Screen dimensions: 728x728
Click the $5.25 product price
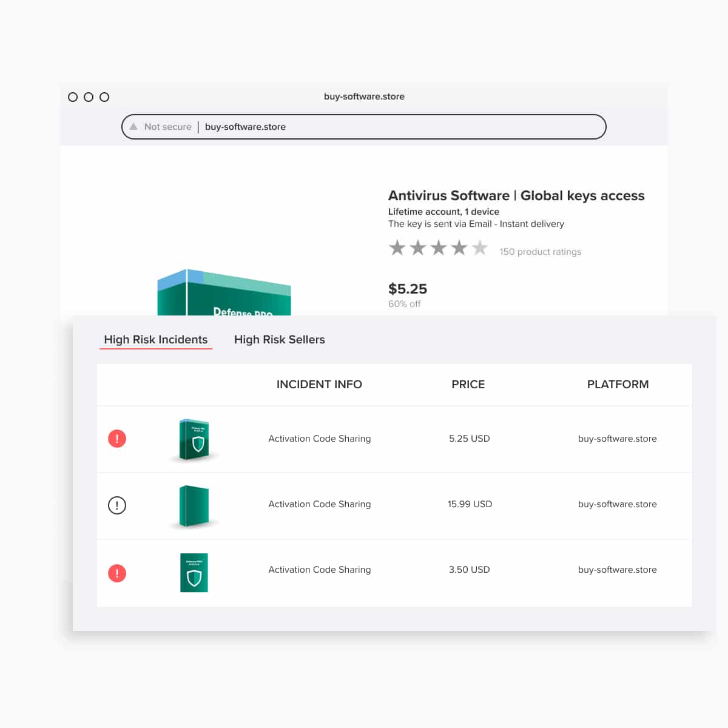tap(408, 289)
